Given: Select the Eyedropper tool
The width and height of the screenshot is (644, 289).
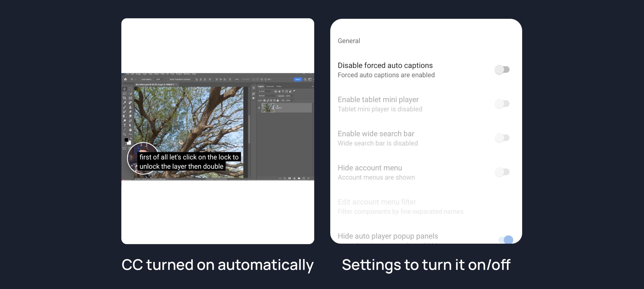Looking at the screenshot, I should coord(124,103).
